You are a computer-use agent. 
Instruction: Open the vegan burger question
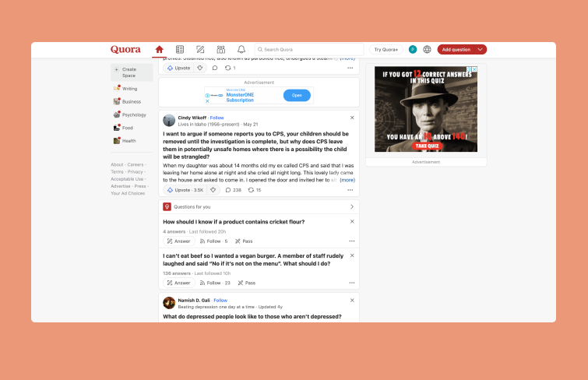[253, 259]
